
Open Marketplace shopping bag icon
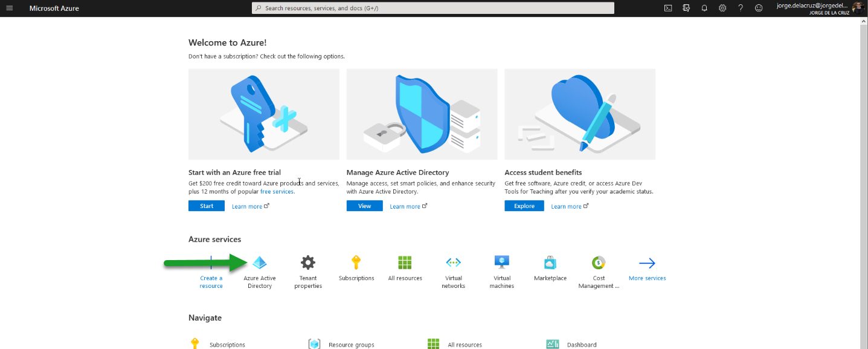point(550,263)
